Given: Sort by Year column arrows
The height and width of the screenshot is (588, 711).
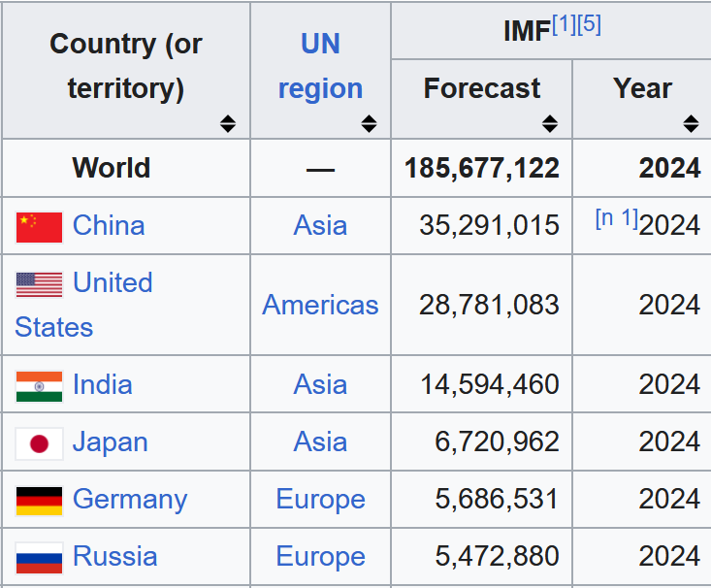Looking at the screenshot, I should pos(691,123).
